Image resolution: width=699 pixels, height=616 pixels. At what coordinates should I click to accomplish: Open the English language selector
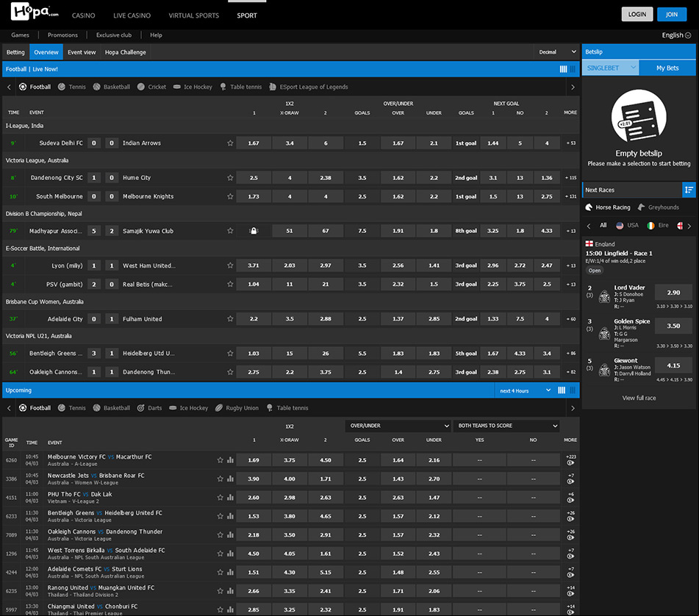point(676,35)
